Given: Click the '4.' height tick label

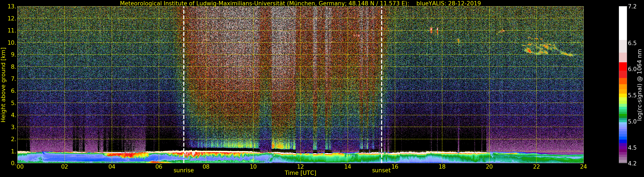Looking at the screenshot, I should click(x=13, y=115).
